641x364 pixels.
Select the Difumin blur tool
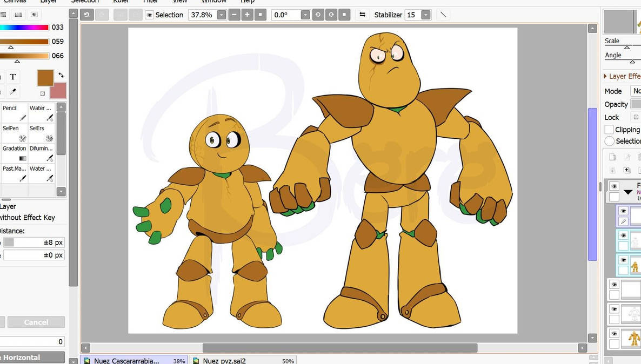pyautogui.click(x=41, y=153)
